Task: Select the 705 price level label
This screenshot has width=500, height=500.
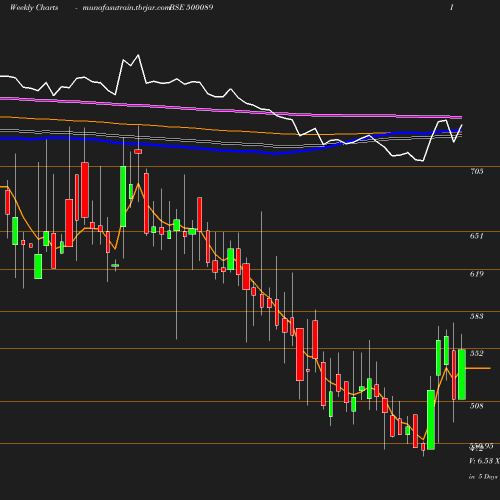Action: [x=476, y=171]
